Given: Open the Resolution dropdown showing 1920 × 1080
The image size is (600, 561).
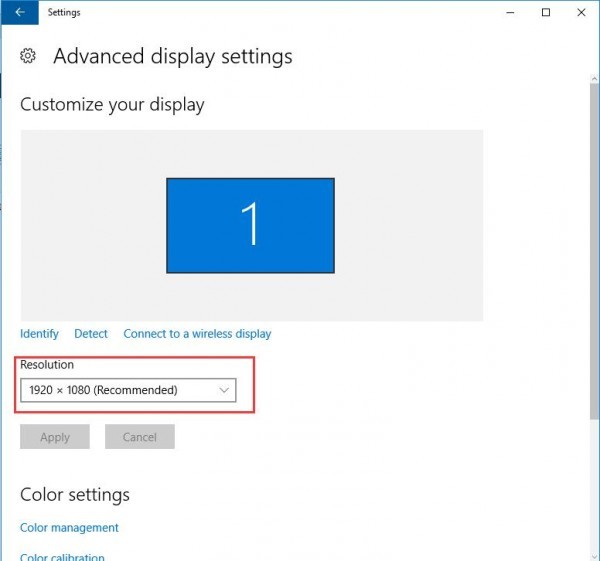Looking at the screenshot, I should tap(128, 390).
